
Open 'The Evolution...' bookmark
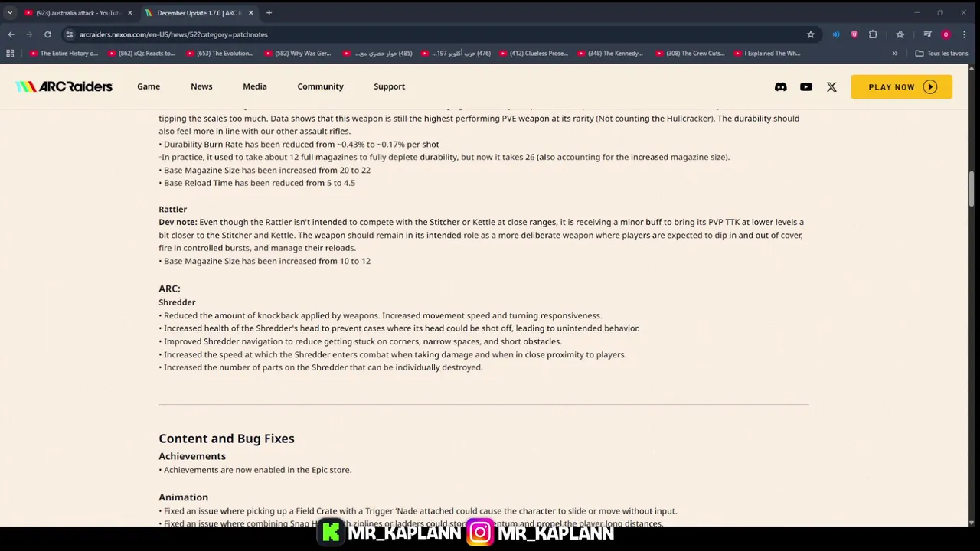point(220,54)
